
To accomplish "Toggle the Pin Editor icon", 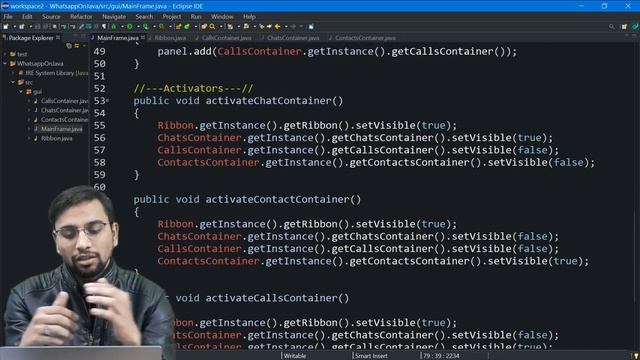I will point(311,27).
